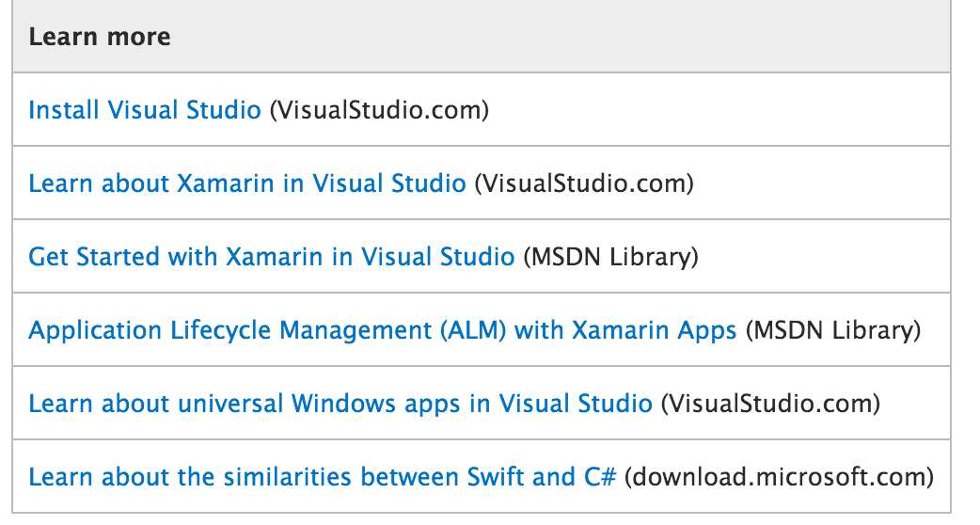This screenshot has height=525, width=980.
Task: Select the Learn about Xamarin table row
Action: 482,183
